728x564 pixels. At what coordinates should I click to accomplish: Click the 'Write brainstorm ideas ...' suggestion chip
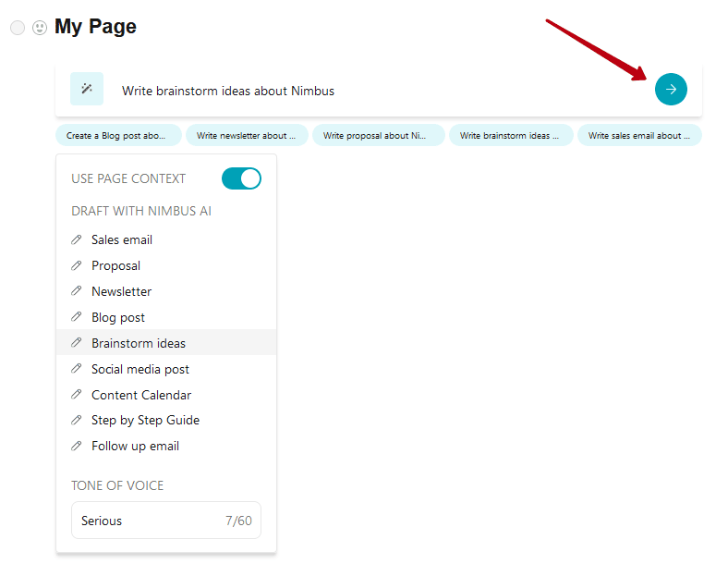(x=511, y=135)
